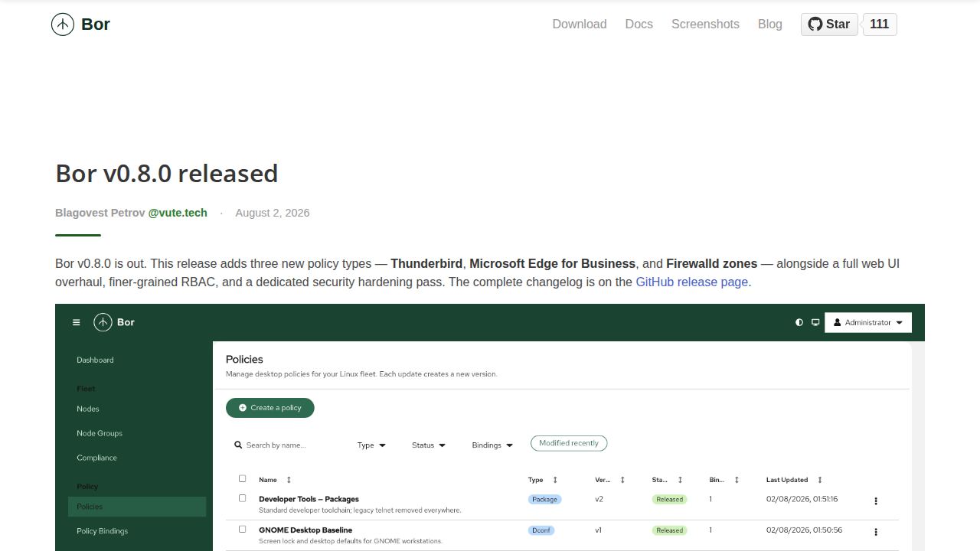Open the GNOME Desktop Baseline policy name
Screen dimensions: 980x551
(x=305, y=530)
